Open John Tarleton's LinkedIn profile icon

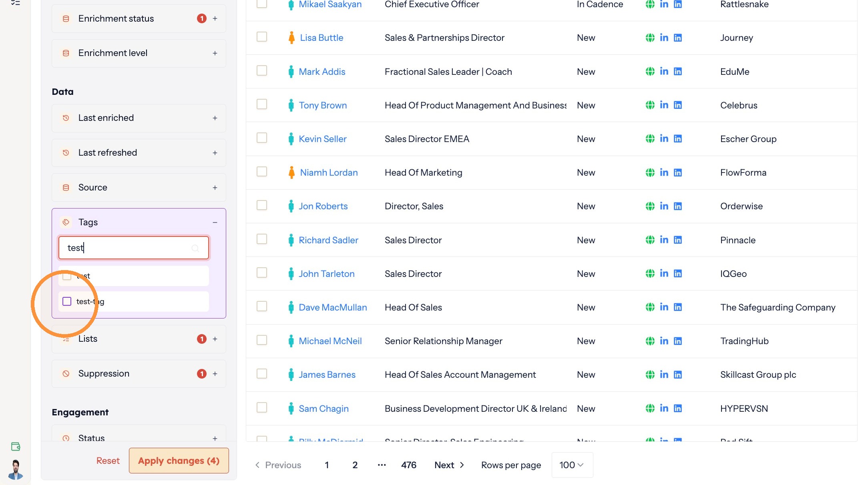pos(664,273)
